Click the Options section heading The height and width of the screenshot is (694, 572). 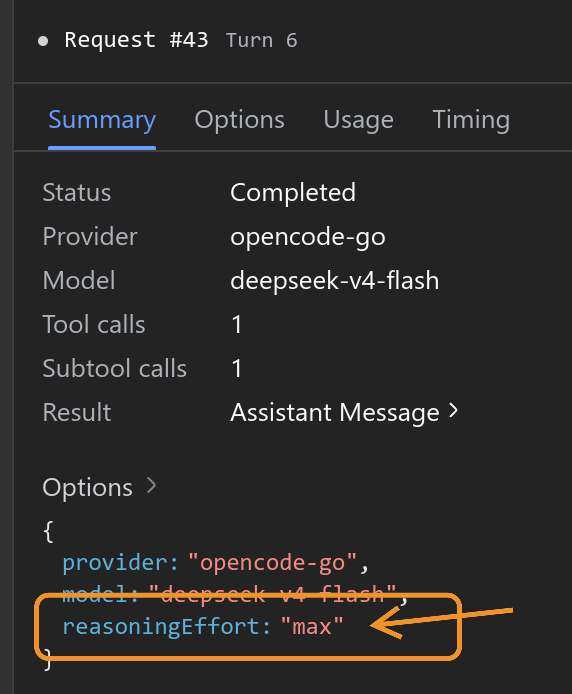[88, 487]
